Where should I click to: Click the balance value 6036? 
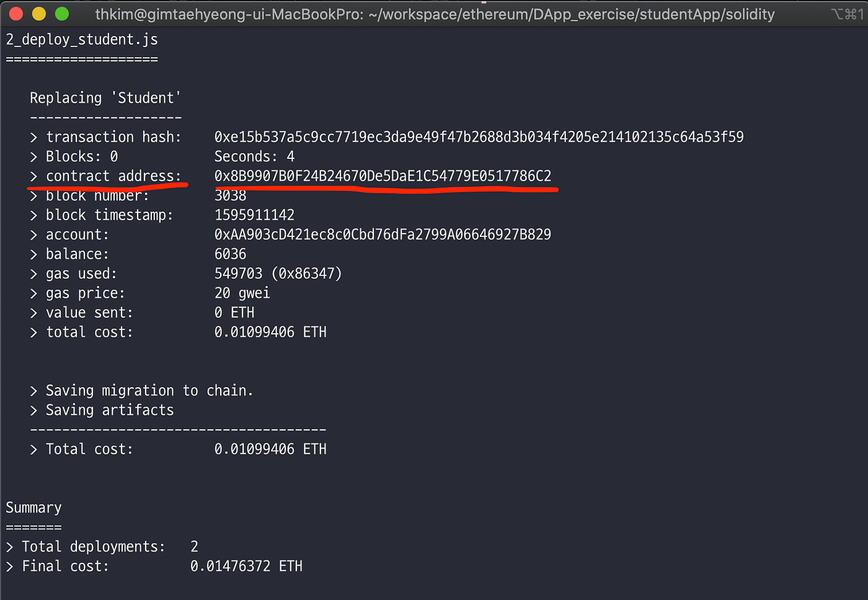point(230,254)
